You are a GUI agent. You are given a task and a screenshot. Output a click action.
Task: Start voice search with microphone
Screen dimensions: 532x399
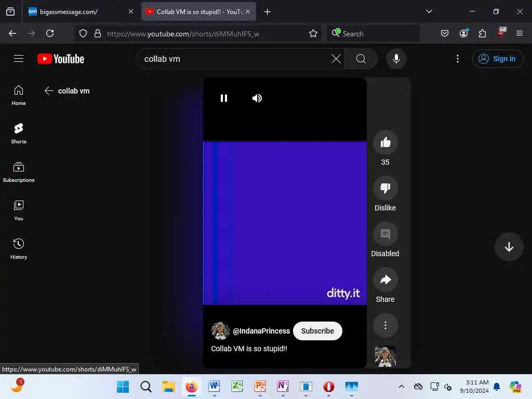[x=396, y=59]
